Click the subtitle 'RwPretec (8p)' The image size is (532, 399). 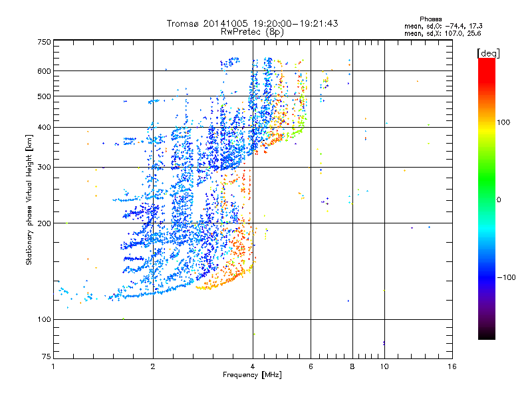(x=252, y=32)
